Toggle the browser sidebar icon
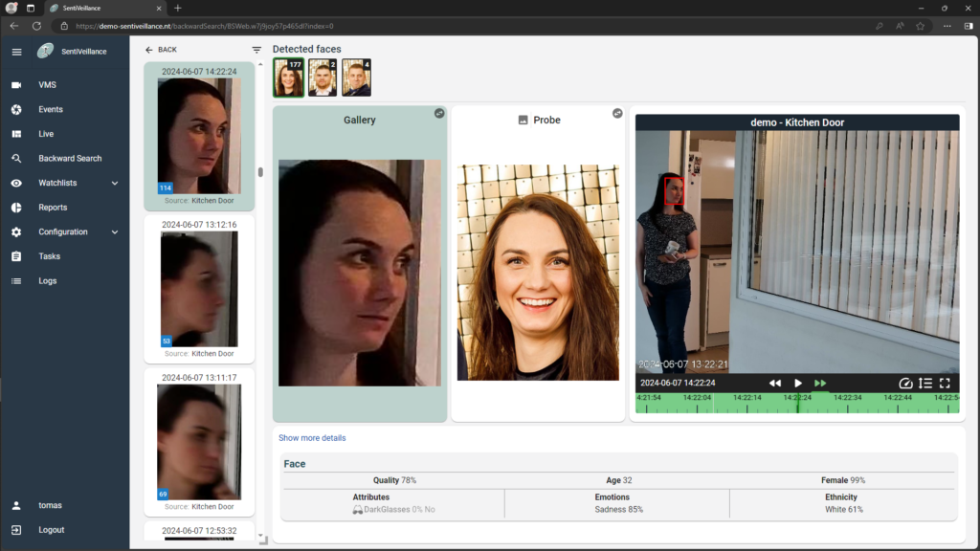This screenshot has width=980, height=551. pyautogui.click(x=969, y=26)
